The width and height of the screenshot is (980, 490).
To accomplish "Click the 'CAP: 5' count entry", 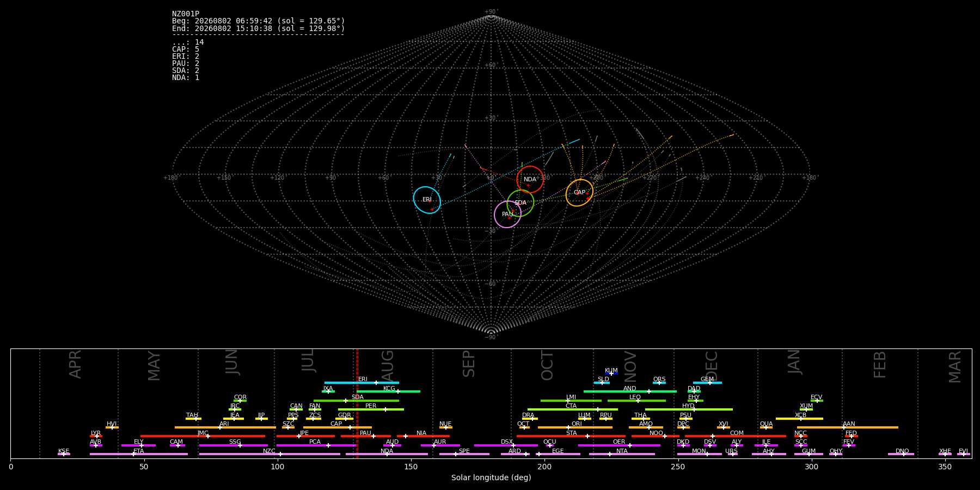I will click(x=186, y=50).
